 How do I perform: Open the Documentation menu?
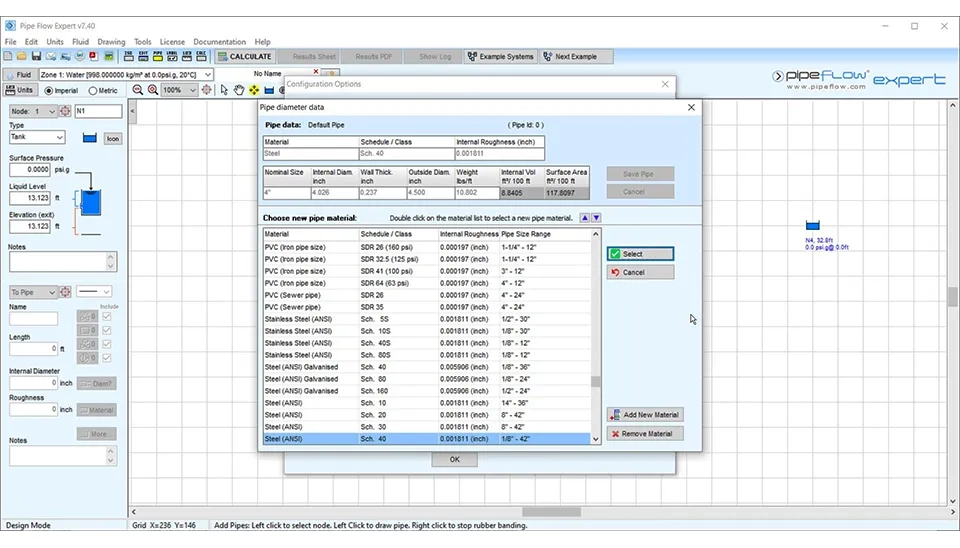point(219,42)
